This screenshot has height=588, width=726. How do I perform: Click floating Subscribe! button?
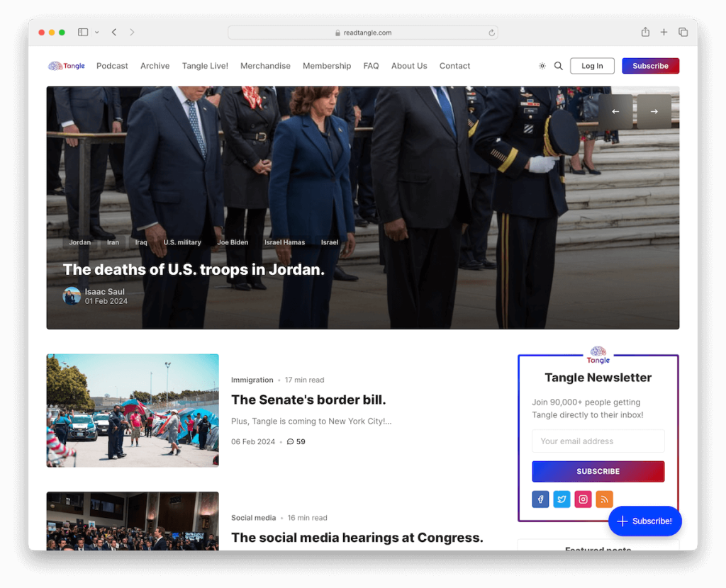645,521
